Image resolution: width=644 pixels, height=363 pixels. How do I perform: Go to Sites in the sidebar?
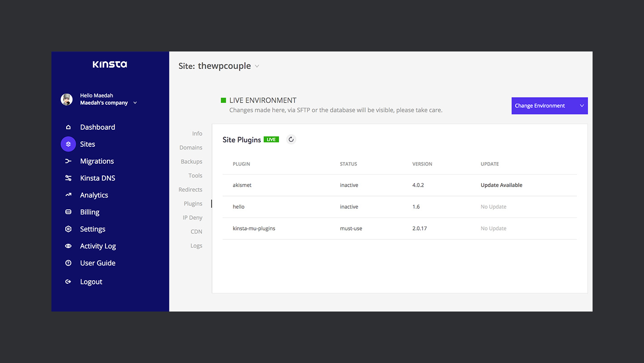(88, 144)
